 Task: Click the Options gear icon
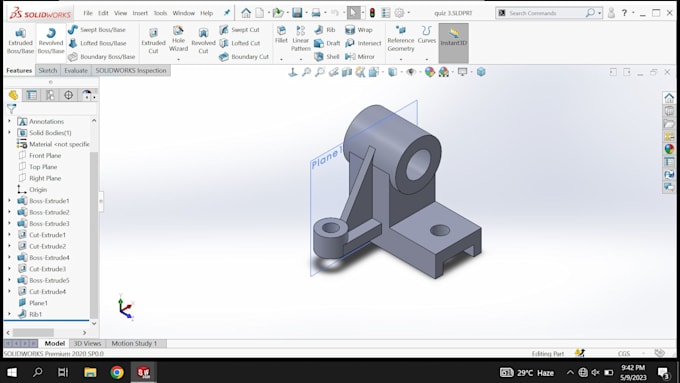(399, 13)
